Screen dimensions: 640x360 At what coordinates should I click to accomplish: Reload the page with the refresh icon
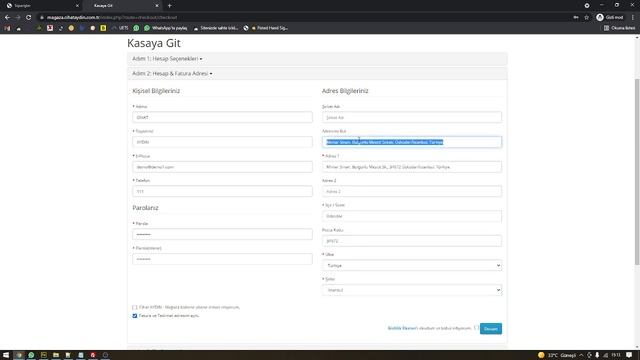coord(29,18)
